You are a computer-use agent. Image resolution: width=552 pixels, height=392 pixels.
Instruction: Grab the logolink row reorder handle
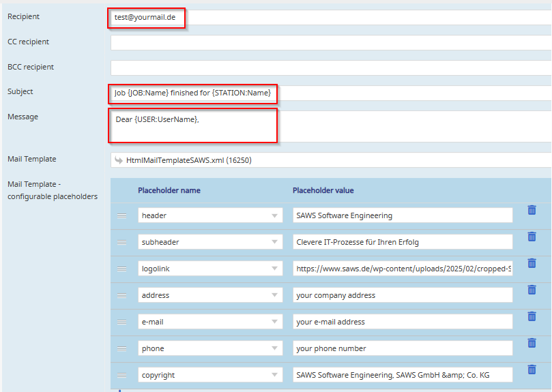[122, 269]
